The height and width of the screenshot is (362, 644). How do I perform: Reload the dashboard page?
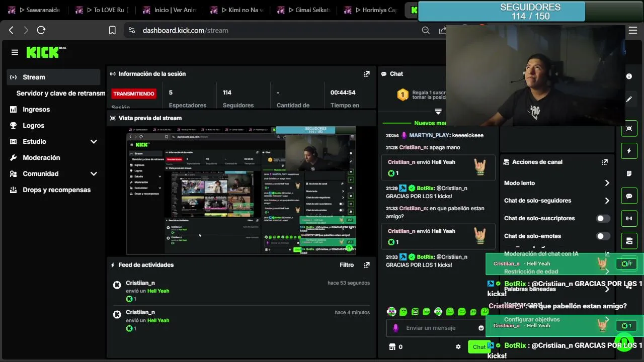41,30
